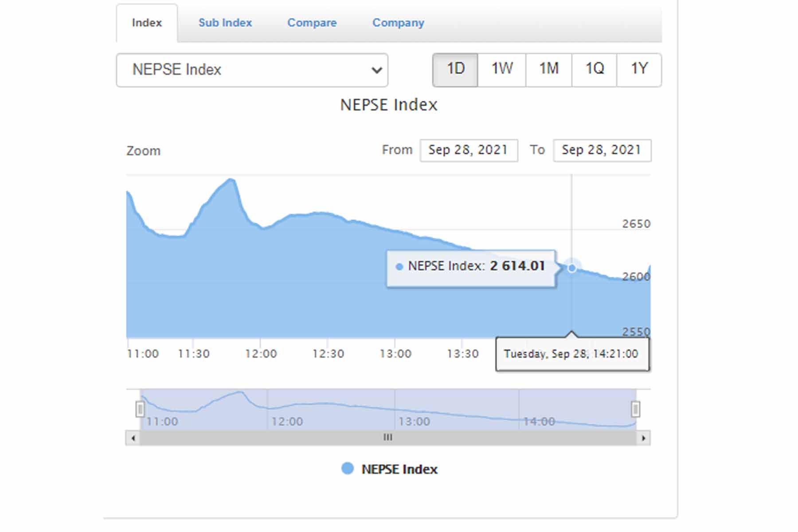Click the navigator right scroll arrow
This screenshot has height=532, width=798.
coord(643,438)
